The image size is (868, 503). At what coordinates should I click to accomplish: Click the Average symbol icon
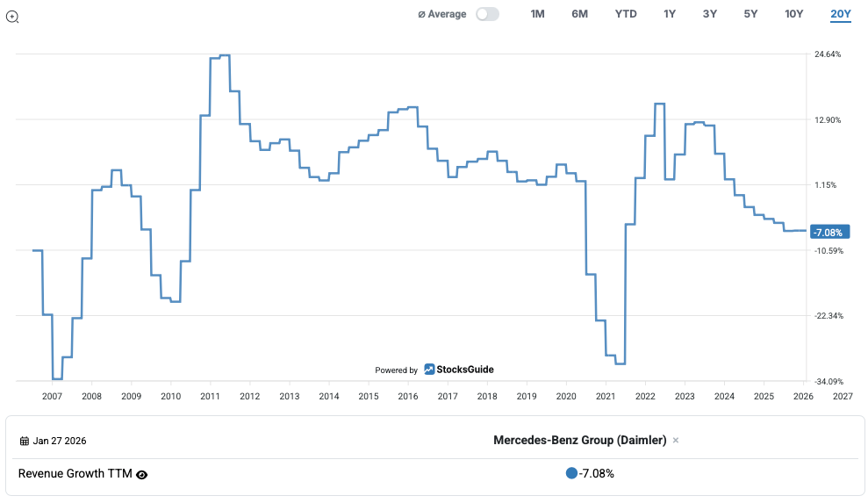point(421,14)
